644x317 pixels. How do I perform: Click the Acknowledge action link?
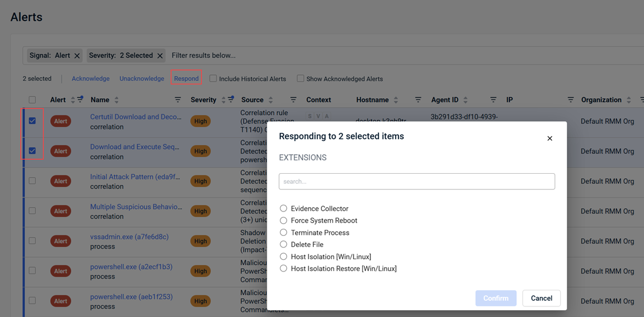(91, 79)
